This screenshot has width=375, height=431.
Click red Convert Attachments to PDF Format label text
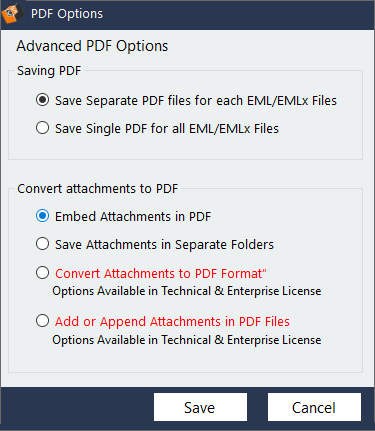coord(161,273)
